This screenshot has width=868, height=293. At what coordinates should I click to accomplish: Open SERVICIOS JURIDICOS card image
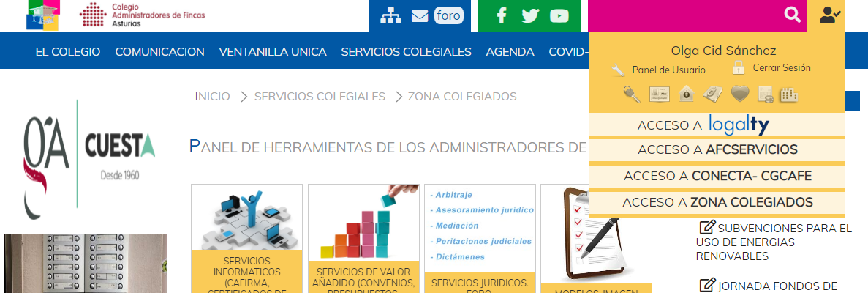[x=480, y=228]
